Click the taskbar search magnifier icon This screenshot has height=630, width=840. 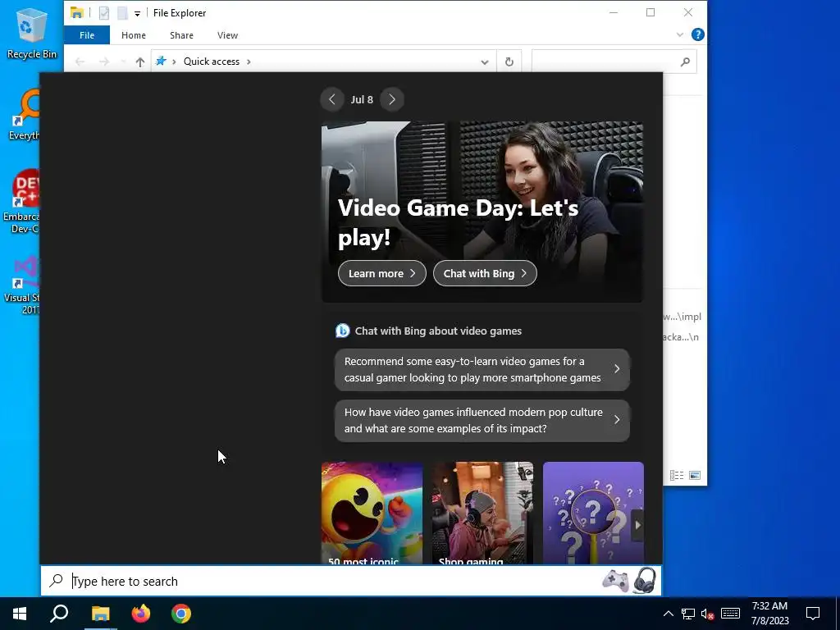pyautogui.click(x=59, y=614)
